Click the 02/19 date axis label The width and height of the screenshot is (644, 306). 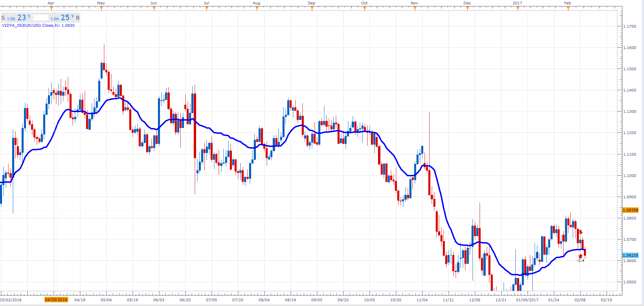point(606,300)
